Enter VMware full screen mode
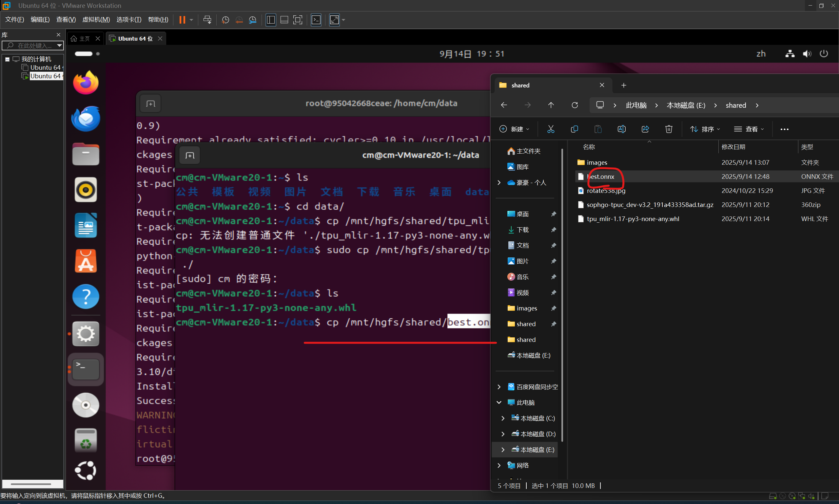 (x=298, y=20)
